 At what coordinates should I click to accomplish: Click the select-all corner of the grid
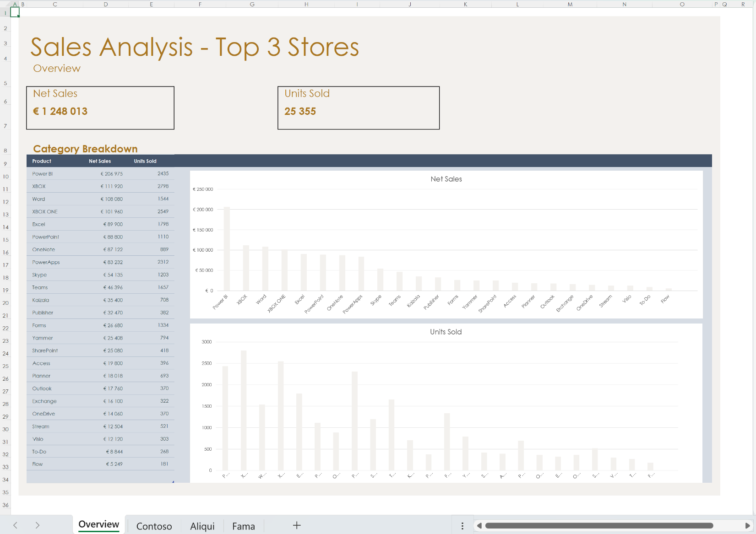click(5, 4)
